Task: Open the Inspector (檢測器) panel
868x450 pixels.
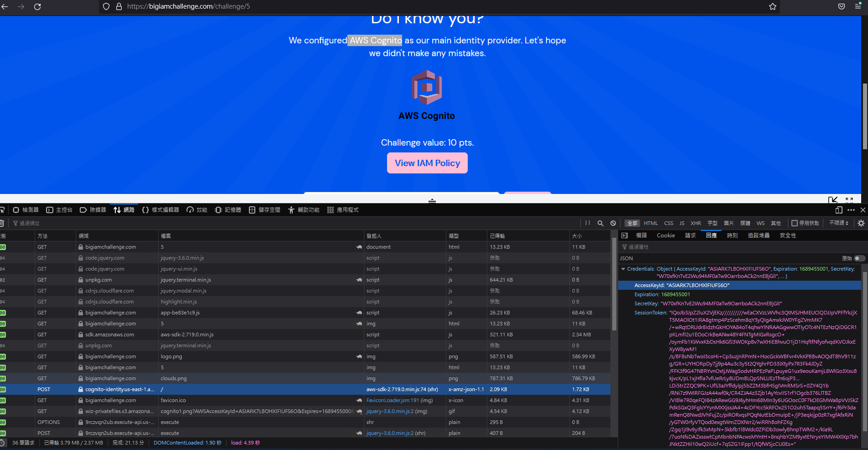Action: point(26,210)
